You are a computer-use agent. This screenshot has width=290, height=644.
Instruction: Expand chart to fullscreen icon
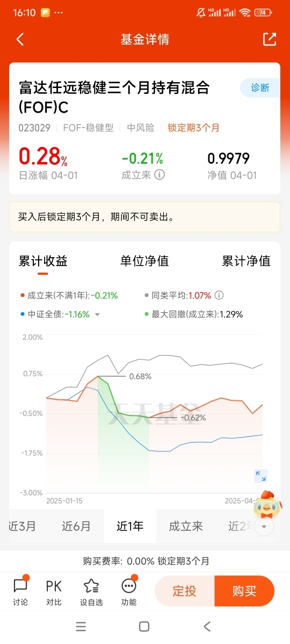click(x=261, y=476)
